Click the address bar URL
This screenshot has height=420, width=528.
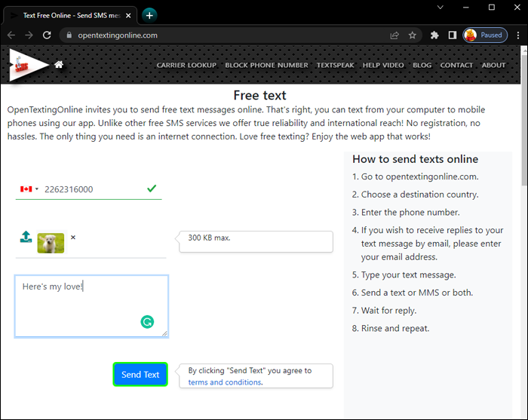(x=118, y=35)
